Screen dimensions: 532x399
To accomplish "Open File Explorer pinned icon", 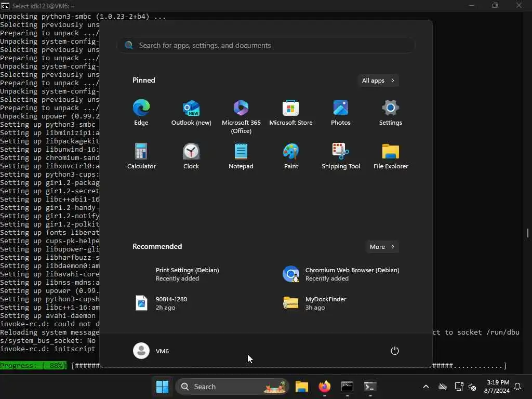I will coord(391,156).
